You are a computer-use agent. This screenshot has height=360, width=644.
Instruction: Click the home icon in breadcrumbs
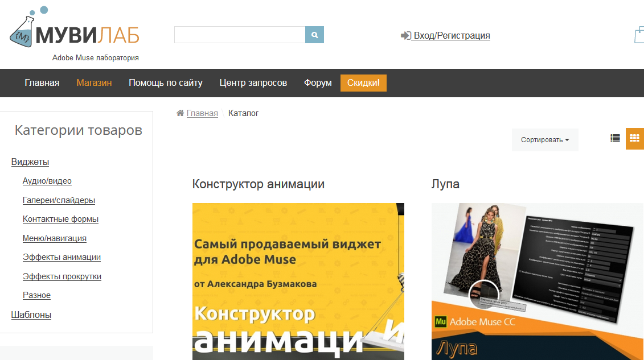(180, 113)
